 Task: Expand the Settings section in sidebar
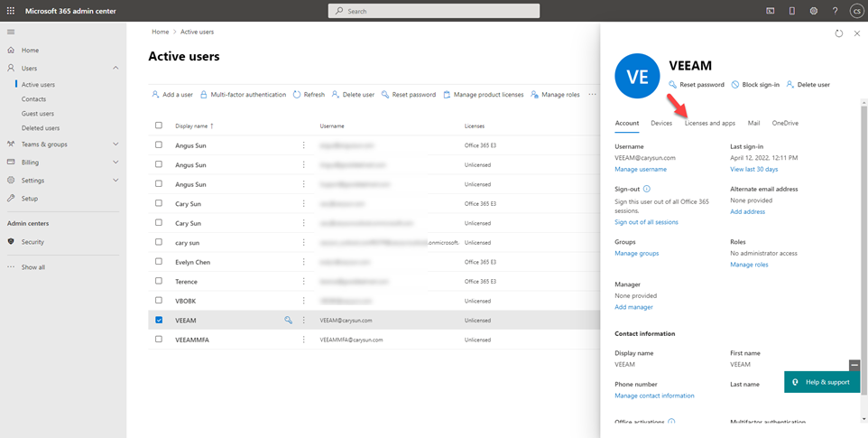(63, 181)
